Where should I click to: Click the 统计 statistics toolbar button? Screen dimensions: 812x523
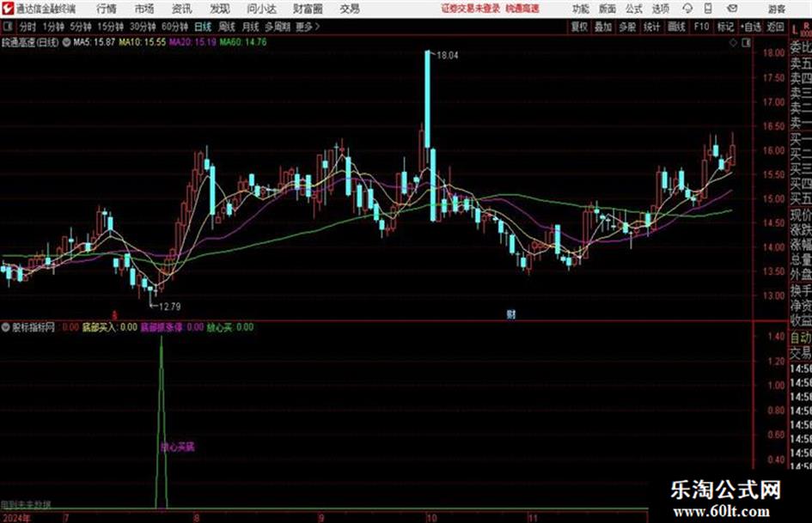click(652, 27)
